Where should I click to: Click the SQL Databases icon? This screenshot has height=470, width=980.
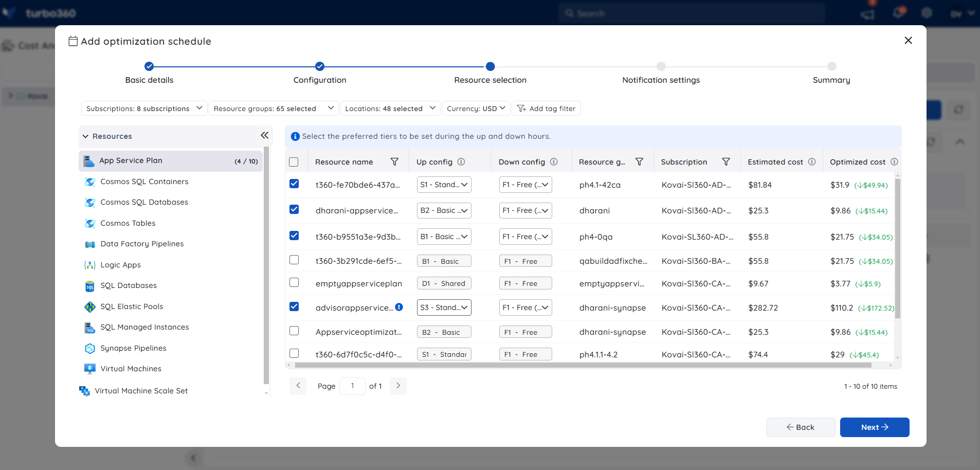tap(90, 286)
